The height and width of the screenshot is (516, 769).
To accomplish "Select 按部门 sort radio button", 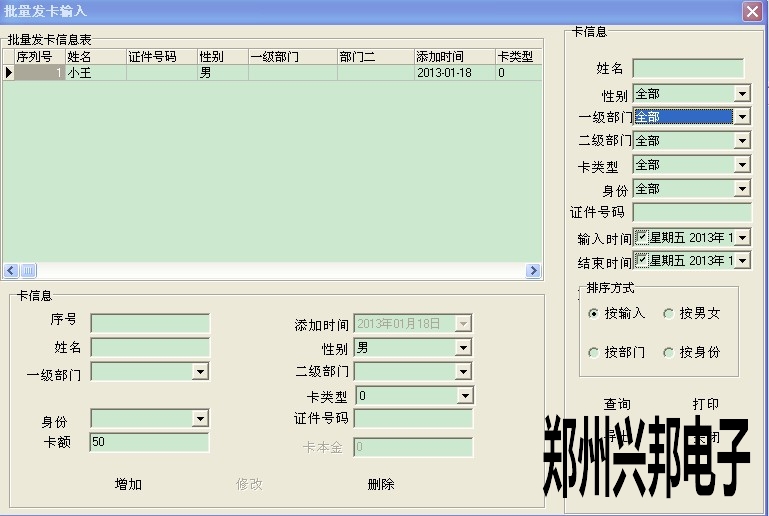I will click(593, 352).
